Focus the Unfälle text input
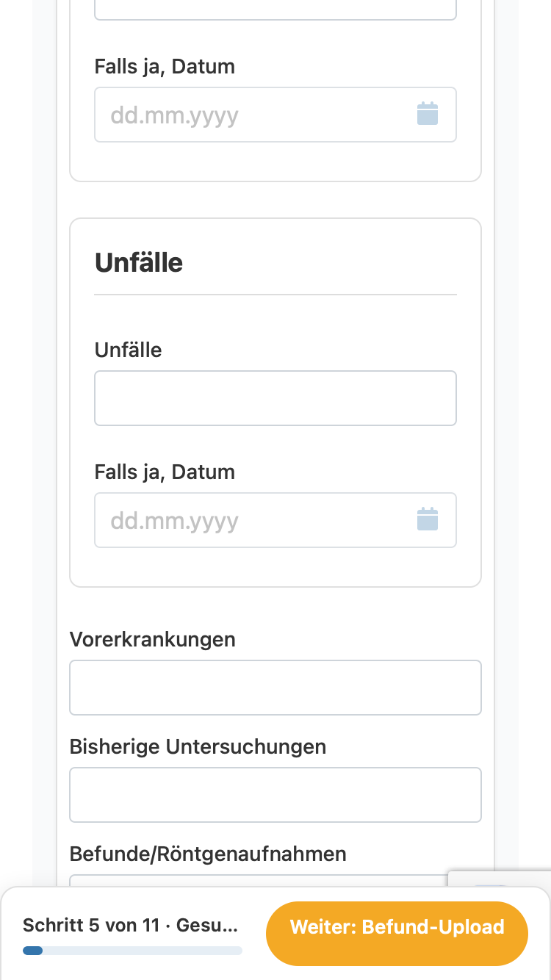 (275, 398)
